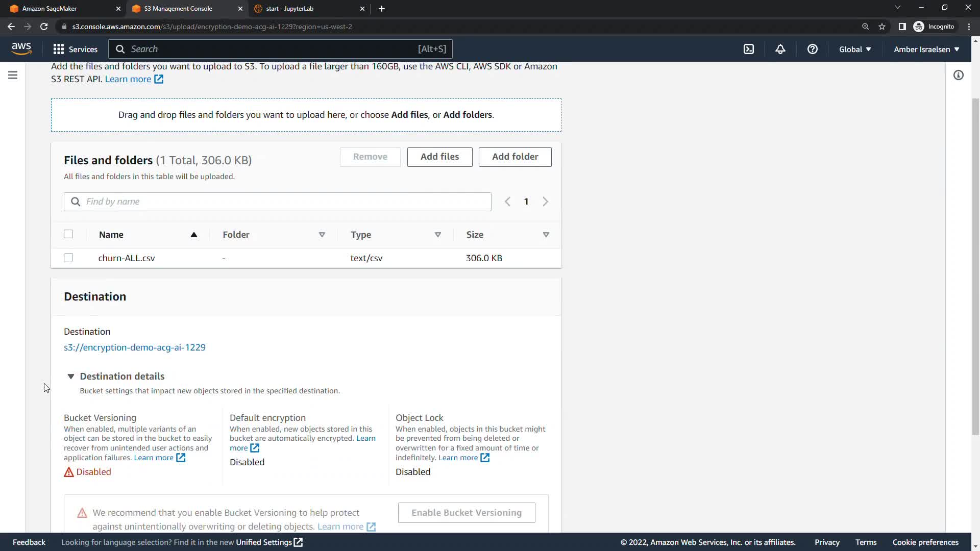
Task: Open the info panel icon
Action: tap(958, 76)
